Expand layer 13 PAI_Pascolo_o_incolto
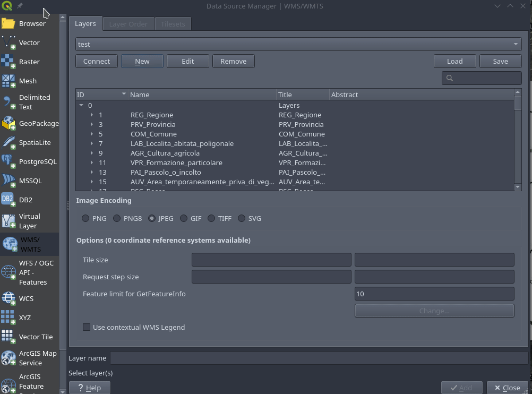Image resolution: width=532 pixels, height=394 pixels. 92,172
